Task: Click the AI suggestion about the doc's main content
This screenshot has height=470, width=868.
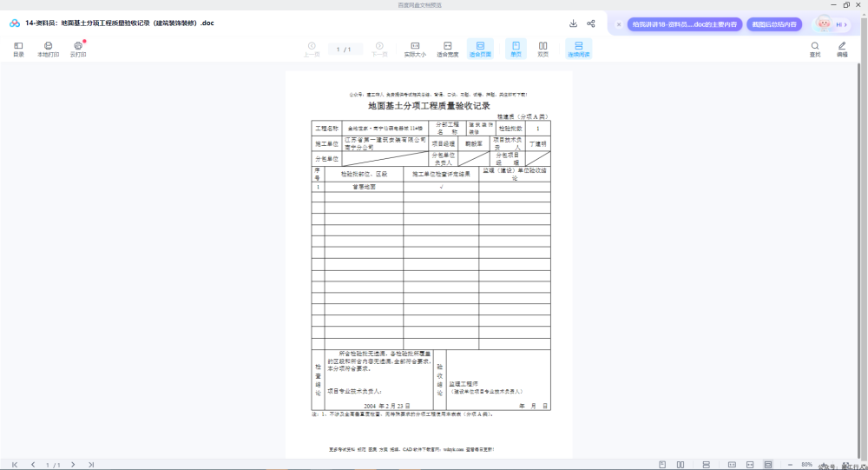Action: (685, 24)
